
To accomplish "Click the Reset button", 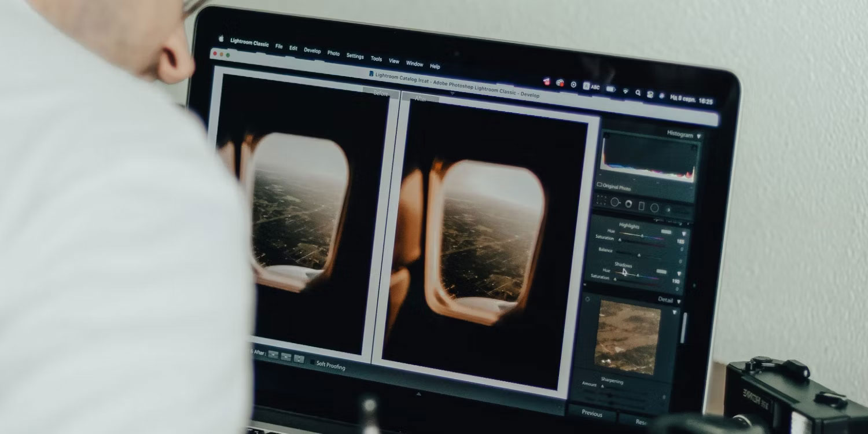I will (x=640, y=422).
